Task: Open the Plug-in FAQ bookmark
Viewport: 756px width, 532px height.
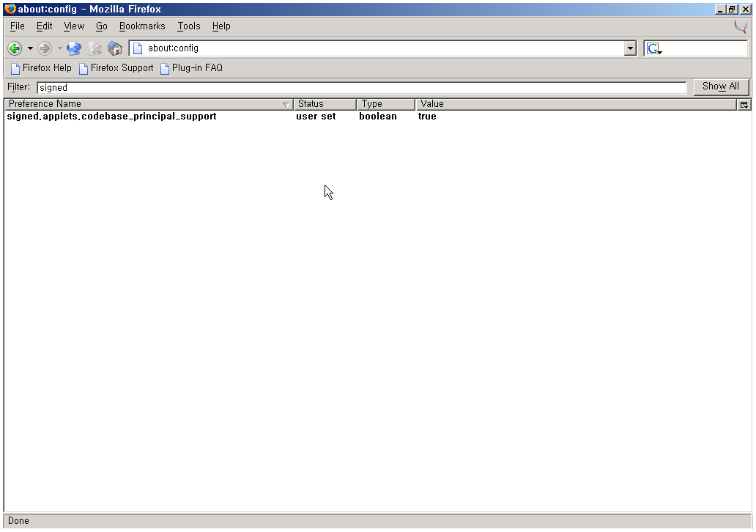Action: click(x=191, y=68)
